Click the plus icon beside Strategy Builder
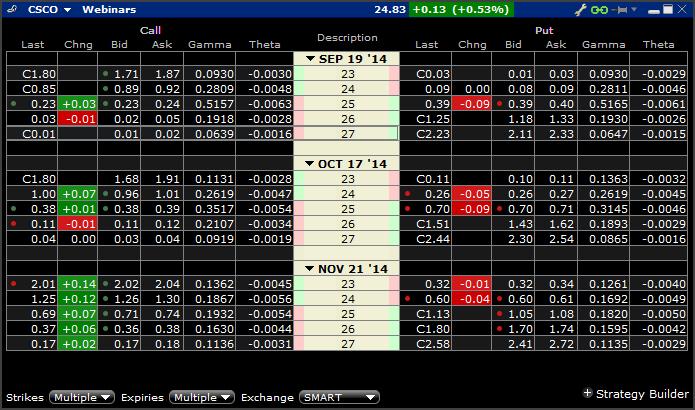Image resolution: width=695 pixels, height=410 pixels. coord(588,393)
